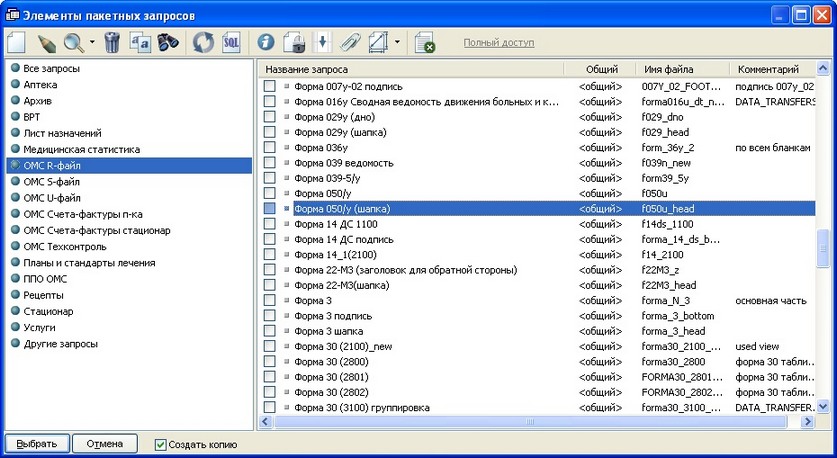Toggle the 'Создать копию' checkbox
Viewport: 837px width, 458px height.
[160, 444]
